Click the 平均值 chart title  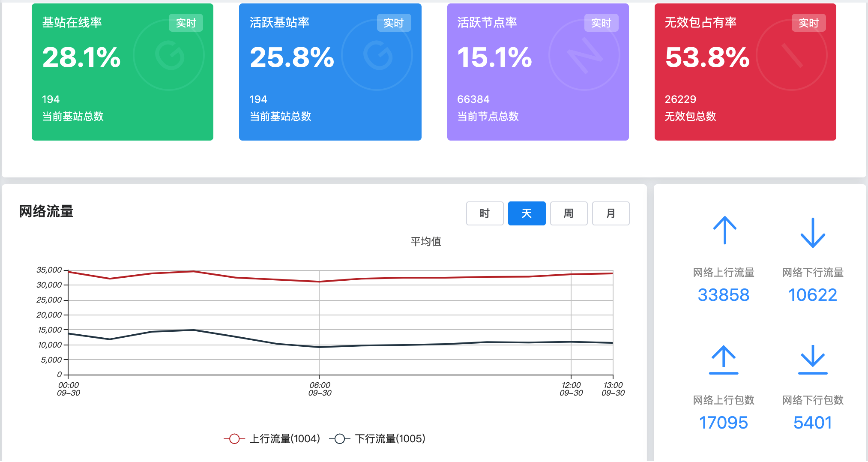click(x=426, y=241)
